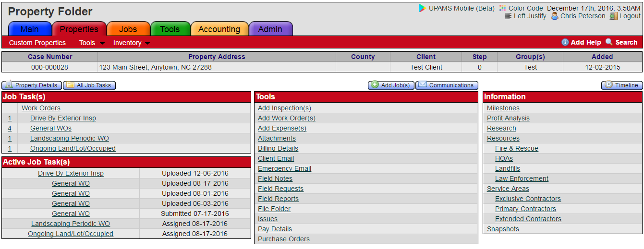
Task: Click the Add Help info icon
Action: click(x=565, y=42)
